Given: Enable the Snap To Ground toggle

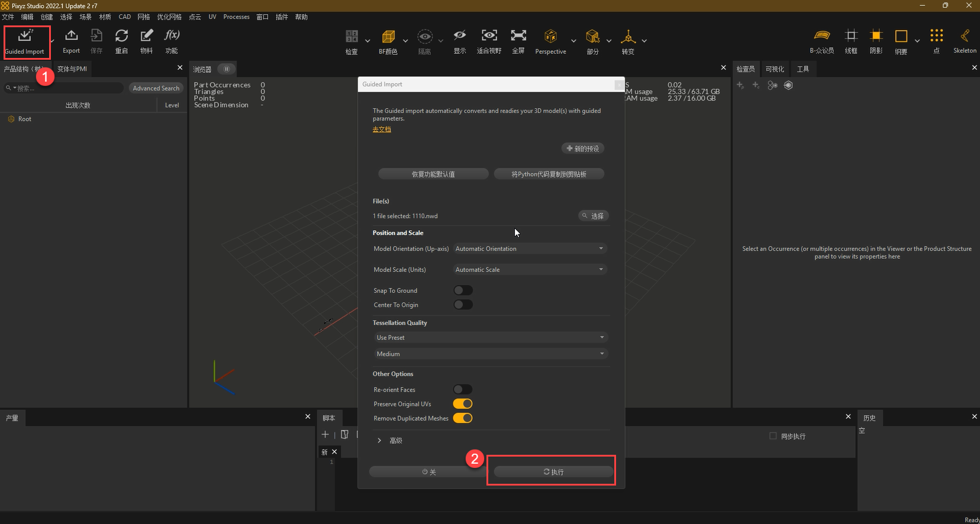Looking at the screenshot, I should [463, 290].
